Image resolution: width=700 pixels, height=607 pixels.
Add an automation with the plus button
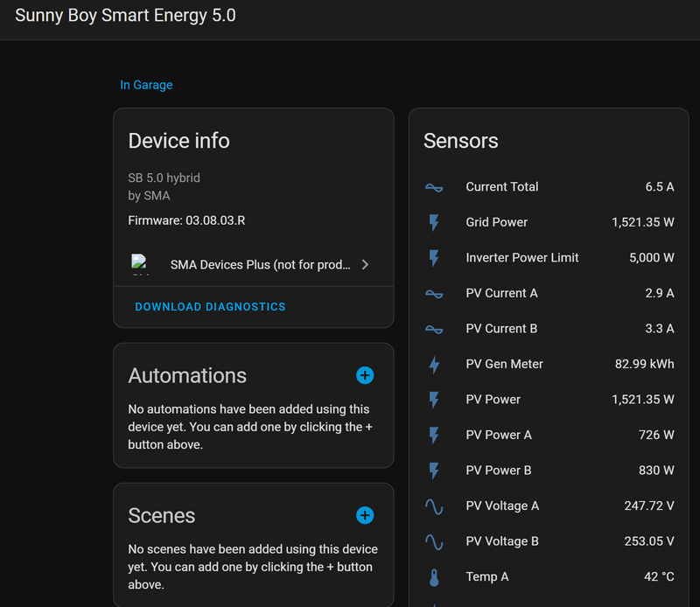pos(365,375)
